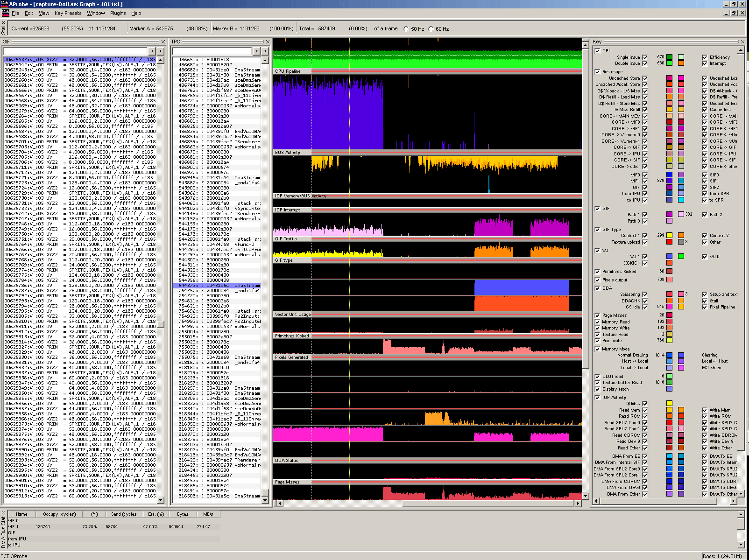Screen dimensions: 749x560
Task: Open the Key Presets menu
Action: pos(68,13)
